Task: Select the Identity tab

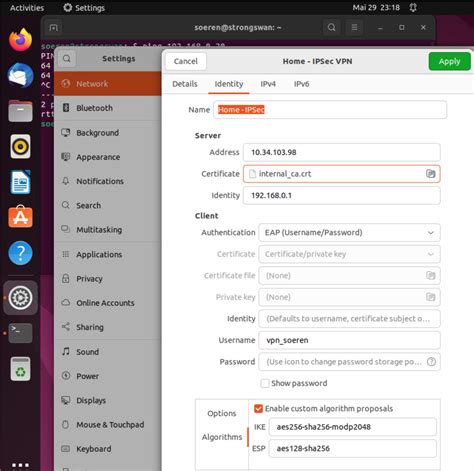Action: pyautogui.click(x=229, y=84)
